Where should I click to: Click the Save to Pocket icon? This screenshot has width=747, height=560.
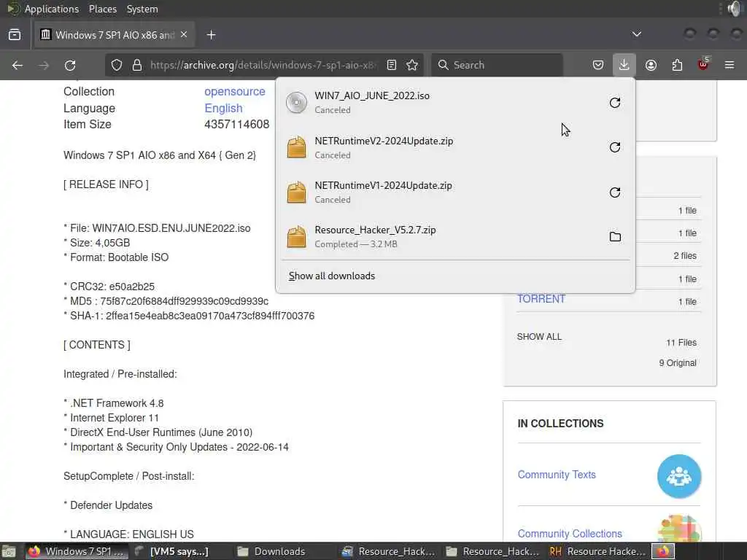coord(598,65)
